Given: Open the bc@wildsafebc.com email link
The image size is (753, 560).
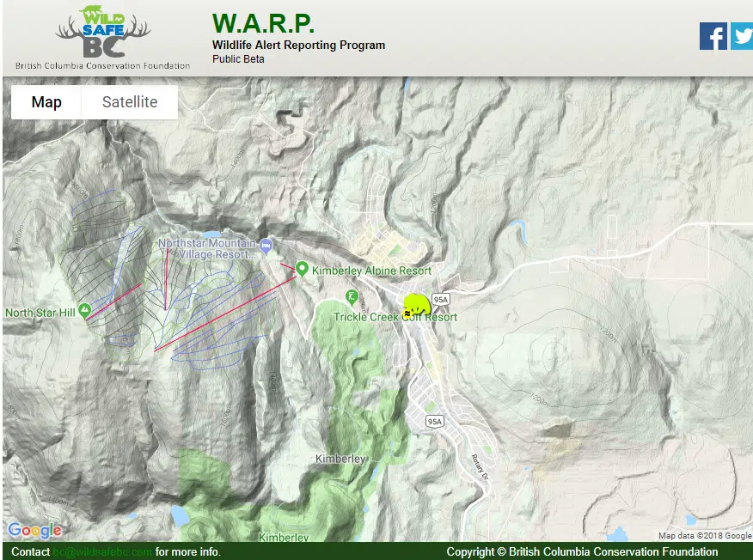Looking at the screenshot, I should click(102, 552).
